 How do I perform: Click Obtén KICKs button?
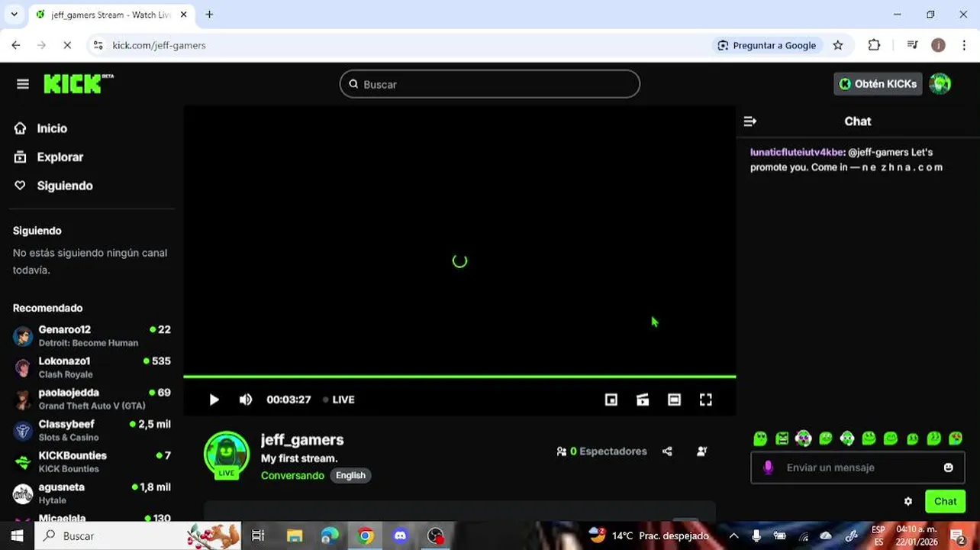(x=878, y=84)
